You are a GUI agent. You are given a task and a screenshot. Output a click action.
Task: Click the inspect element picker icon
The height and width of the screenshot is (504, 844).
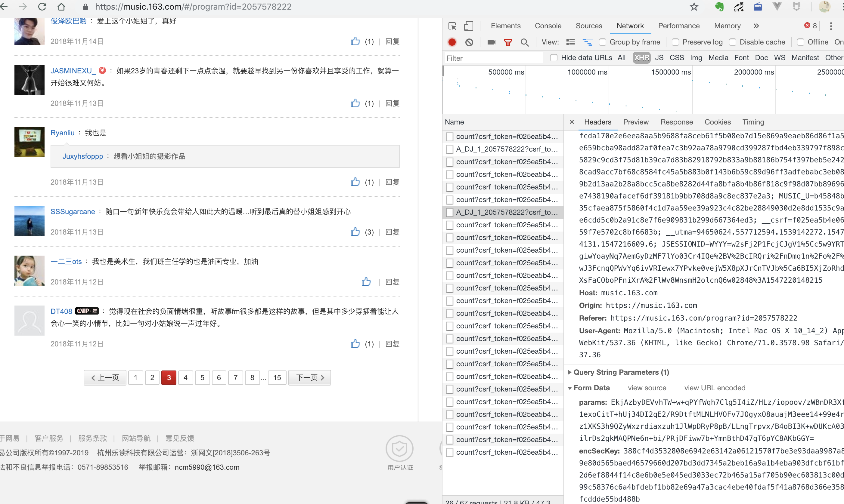452,26
